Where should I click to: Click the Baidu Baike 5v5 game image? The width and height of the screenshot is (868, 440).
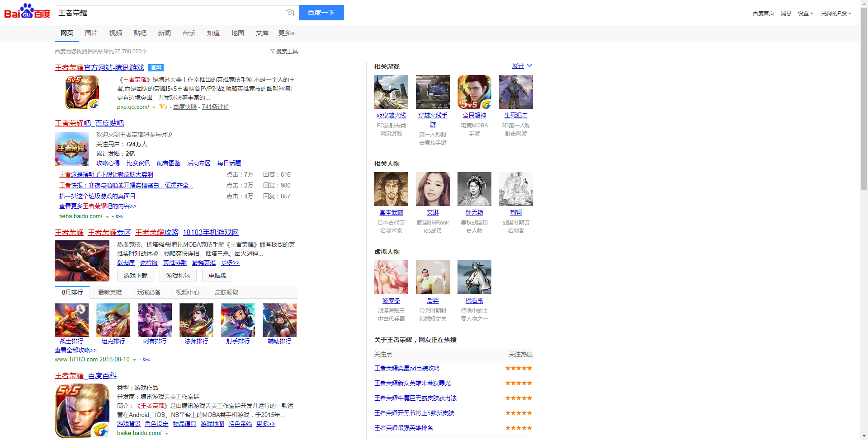pos(82,411)
